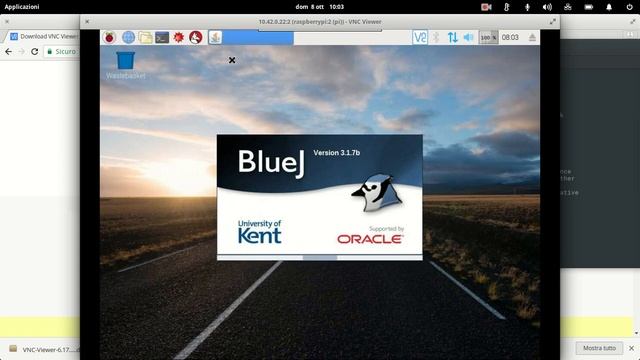The width and height of the screenshot is (640, 360).
Task: Click the date and time in top bar
Action: point(320,7)
